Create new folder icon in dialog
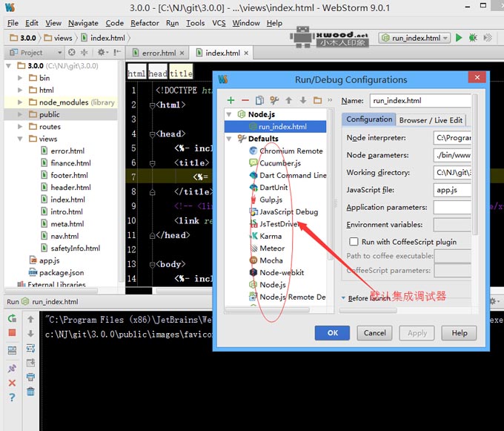Screen dimensions: 504x431 tap(317, 100)
